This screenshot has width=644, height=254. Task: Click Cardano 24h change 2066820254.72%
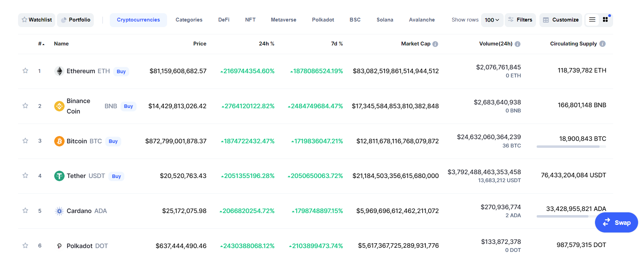pyautogui.click(x=247, y=211)
